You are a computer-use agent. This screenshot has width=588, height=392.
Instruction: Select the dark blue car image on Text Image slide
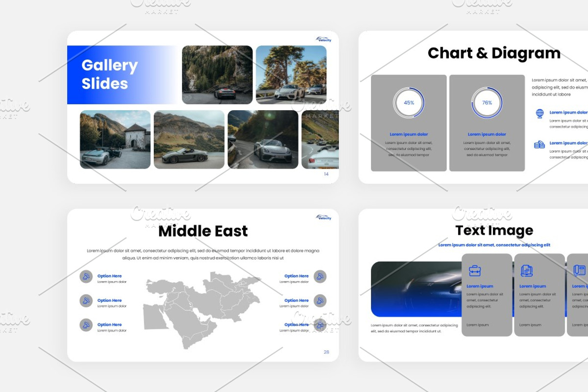click(416, 289)
